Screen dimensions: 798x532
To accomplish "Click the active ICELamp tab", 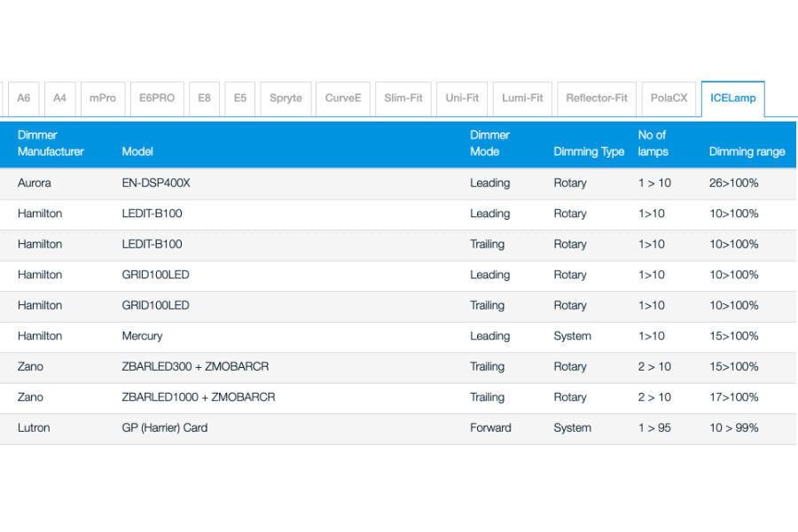I will 733,98.
